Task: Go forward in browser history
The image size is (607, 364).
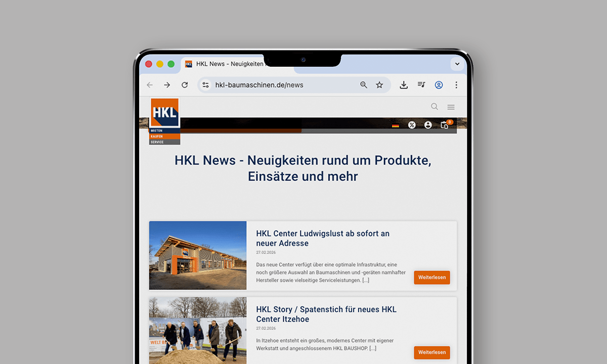Action: [x=167, y=85]
